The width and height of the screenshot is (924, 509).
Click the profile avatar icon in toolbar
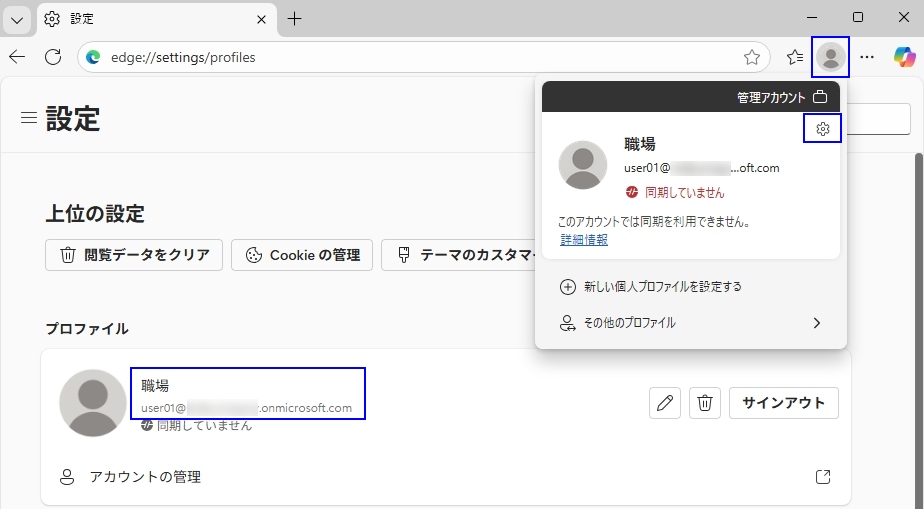tap(830, 57)
